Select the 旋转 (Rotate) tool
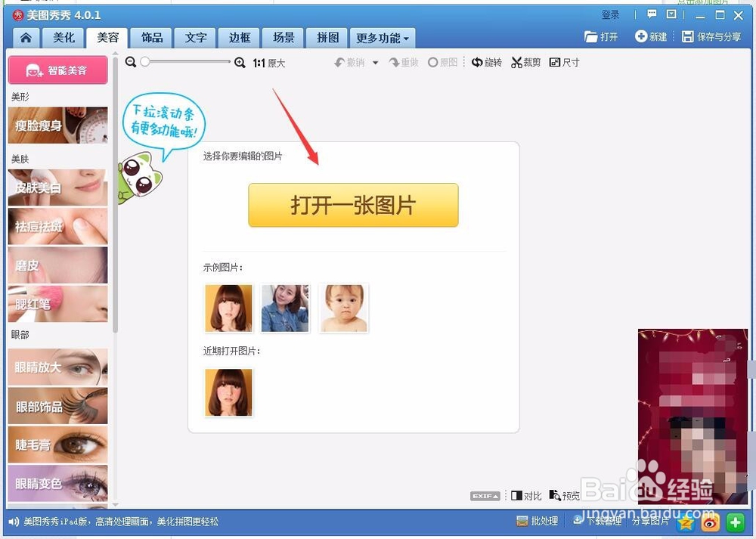Screen dimensions: 756x539 (487, 62)
